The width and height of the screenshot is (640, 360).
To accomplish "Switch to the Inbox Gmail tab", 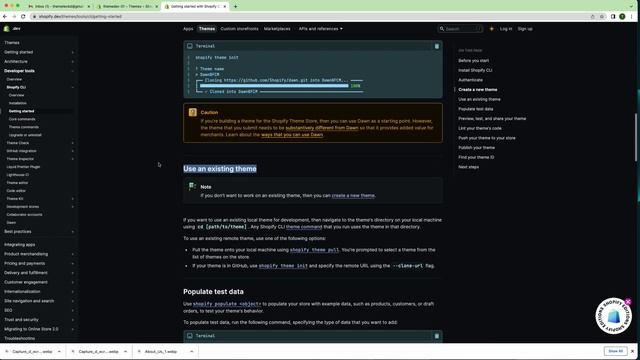I will 59,7.
